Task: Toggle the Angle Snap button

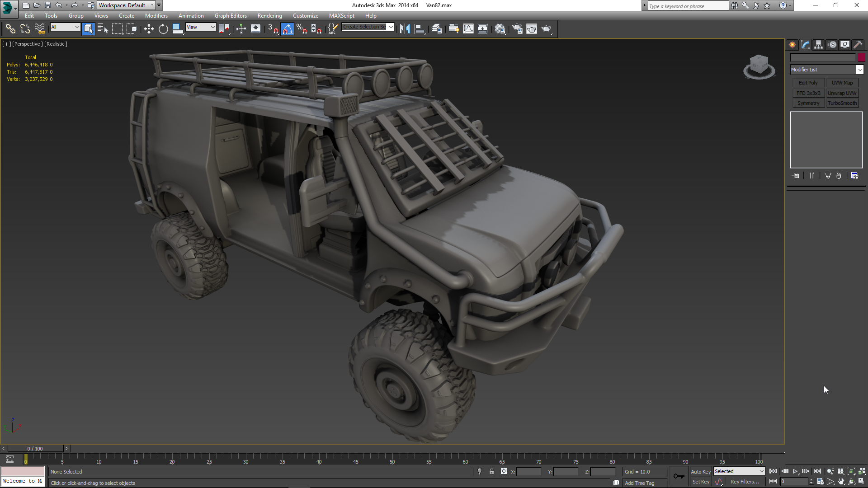Action: click(287, 29)
